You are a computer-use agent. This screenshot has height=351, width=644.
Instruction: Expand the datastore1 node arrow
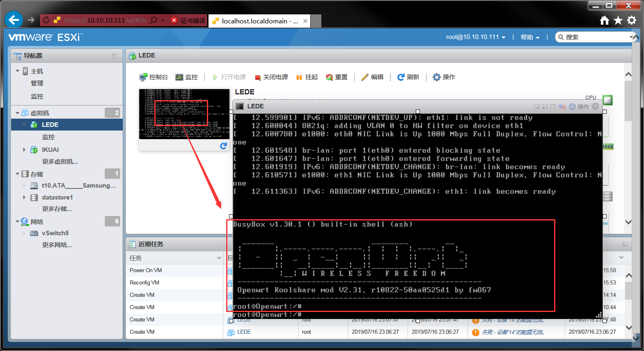(24, 197)
